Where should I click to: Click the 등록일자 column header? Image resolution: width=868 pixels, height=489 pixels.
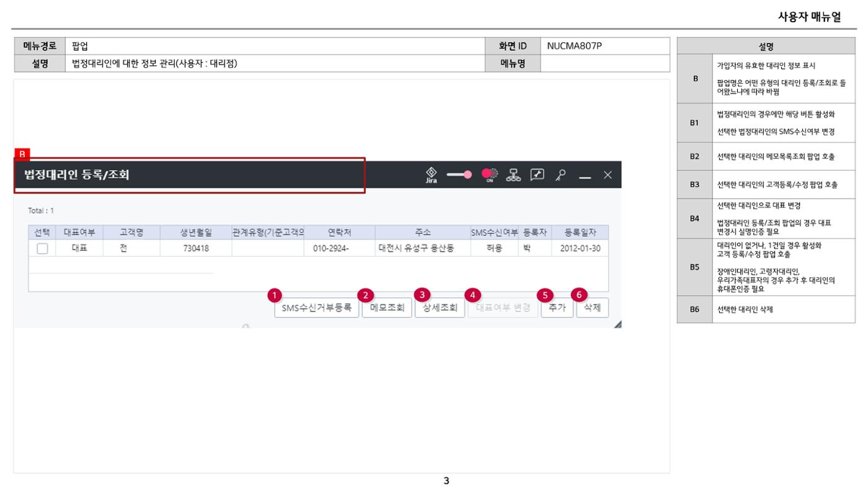click(580, 233)
